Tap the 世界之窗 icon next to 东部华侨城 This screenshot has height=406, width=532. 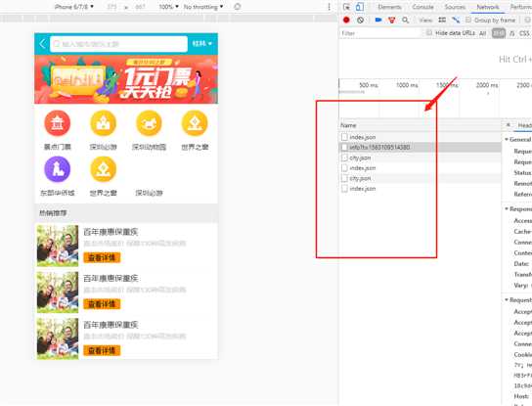(103, 169)
